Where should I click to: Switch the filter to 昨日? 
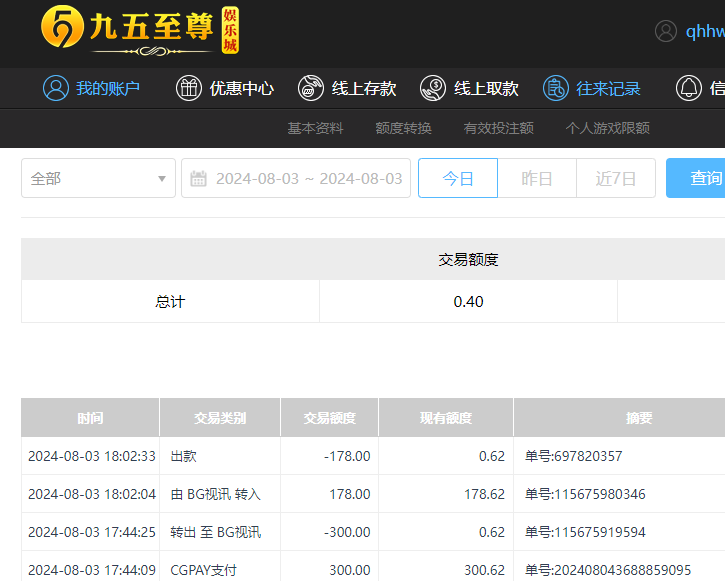tap(537, 178)
